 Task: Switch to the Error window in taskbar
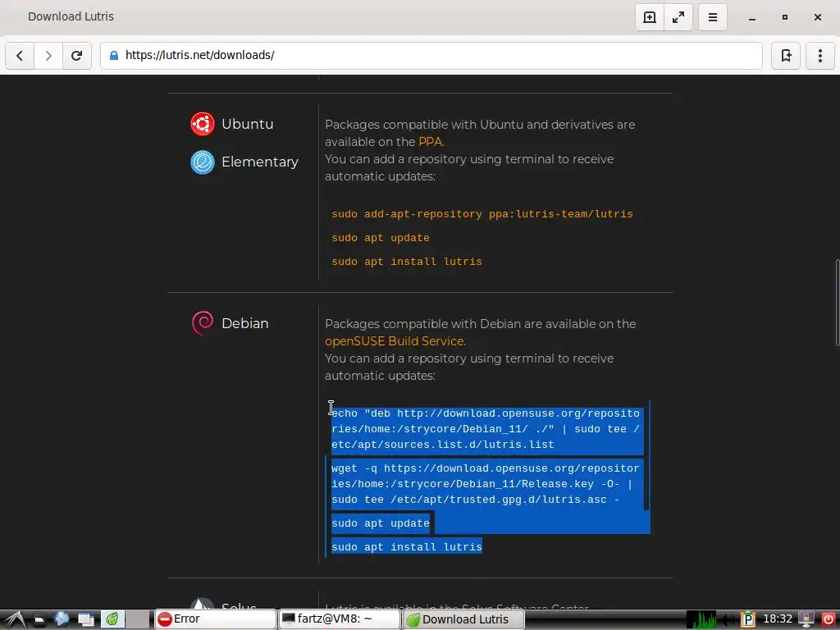point(216,619)
